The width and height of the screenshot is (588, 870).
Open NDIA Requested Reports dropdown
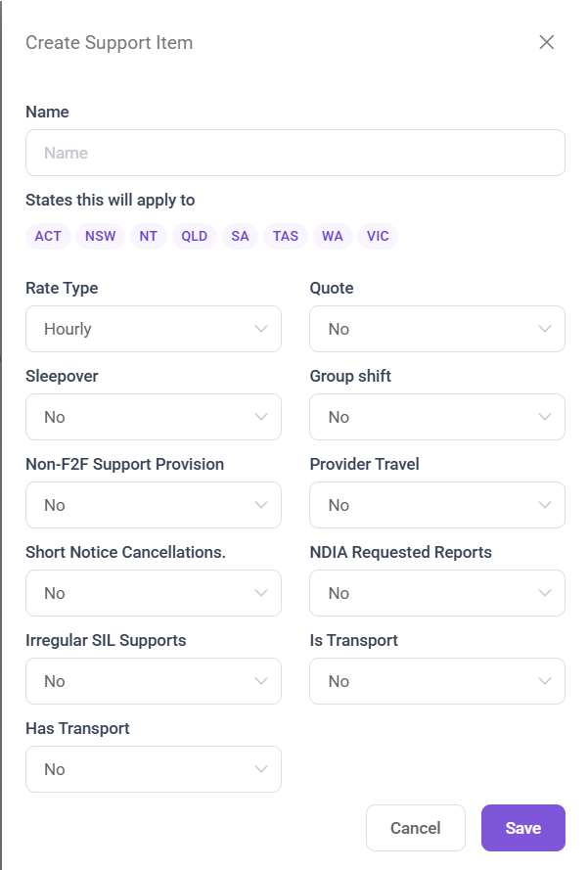point(436,593)
